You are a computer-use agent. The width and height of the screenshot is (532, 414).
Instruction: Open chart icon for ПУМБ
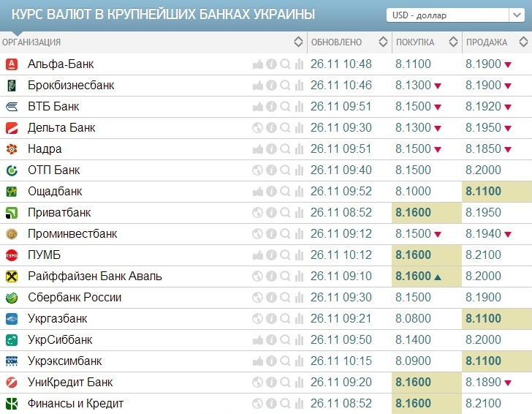[299, 255]
